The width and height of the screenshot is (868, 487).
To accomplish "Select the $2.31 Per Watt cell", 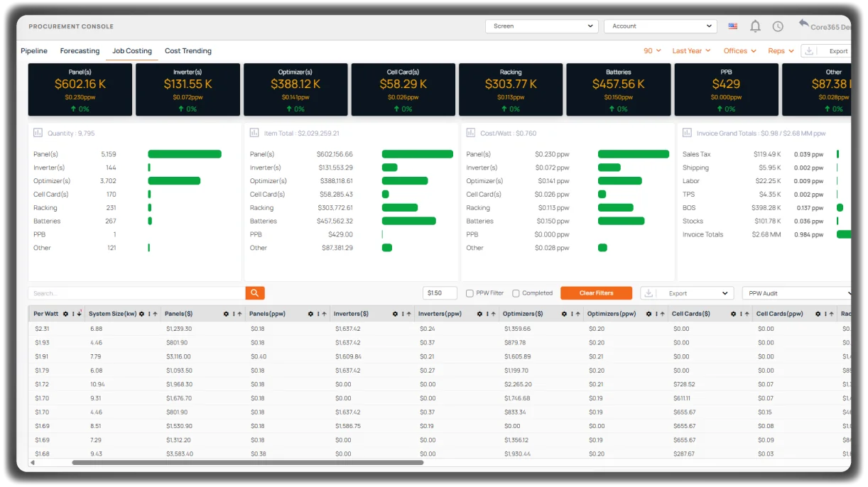I will coord(42,329).
